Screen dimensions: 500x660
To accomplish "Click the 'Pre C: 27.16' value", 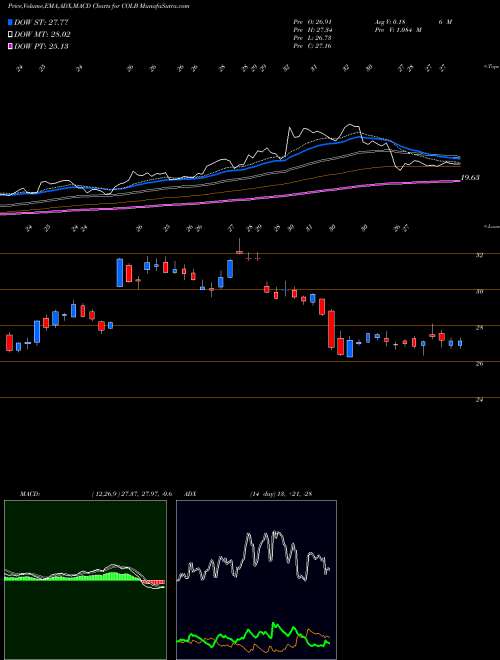I will click(x=313, y=46).
